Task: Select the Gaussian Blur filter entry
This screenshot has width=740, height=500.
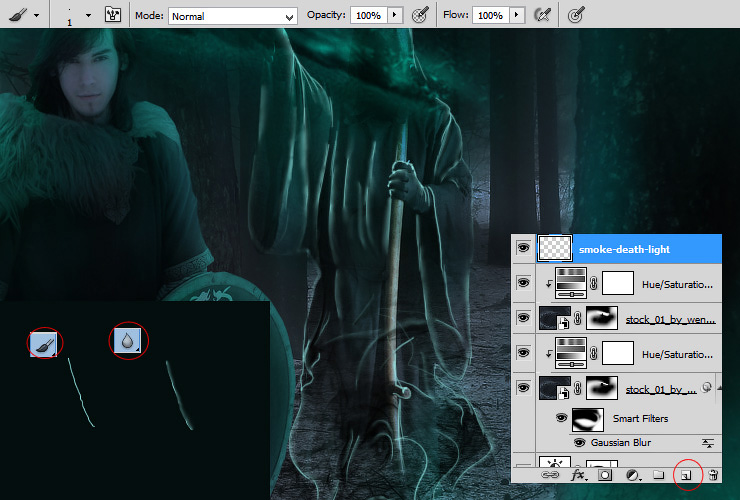Action: [621, 442]
